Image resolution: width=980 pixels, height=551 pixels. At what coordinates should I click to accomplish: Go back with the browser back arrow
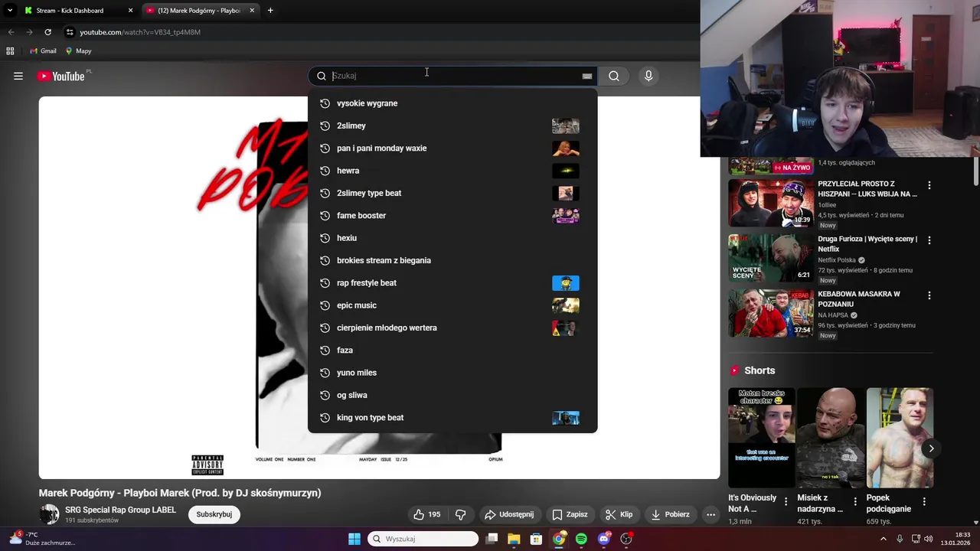(x=11, y=32)
